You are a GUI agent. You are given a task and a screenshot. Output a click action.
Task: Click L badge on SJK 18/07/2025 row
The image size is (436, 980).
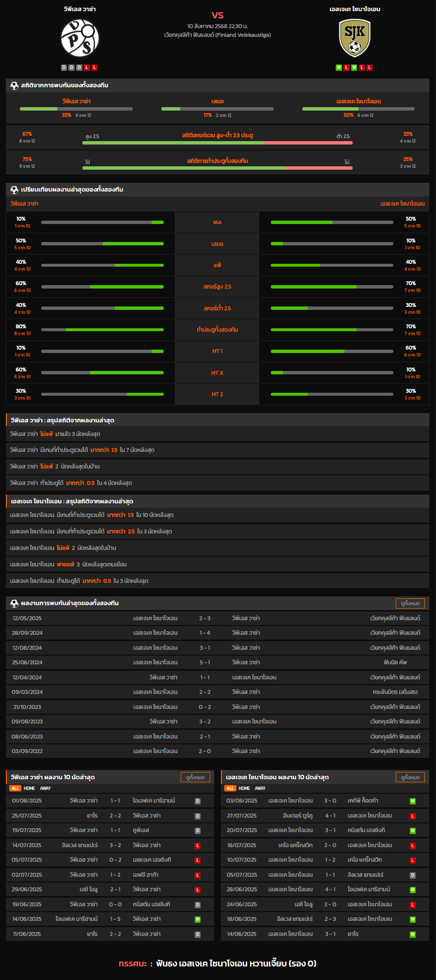tap(413, 846)
